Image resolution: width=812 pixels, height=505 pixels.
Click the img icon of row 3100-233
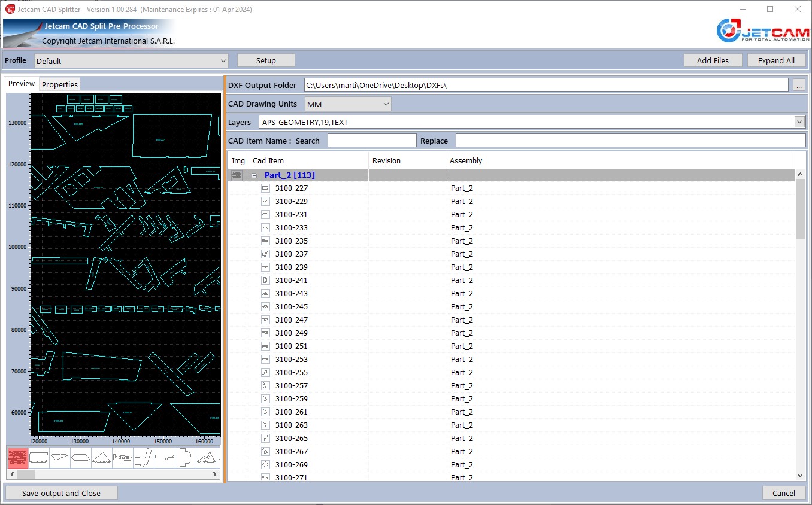[x=265, y=228]
